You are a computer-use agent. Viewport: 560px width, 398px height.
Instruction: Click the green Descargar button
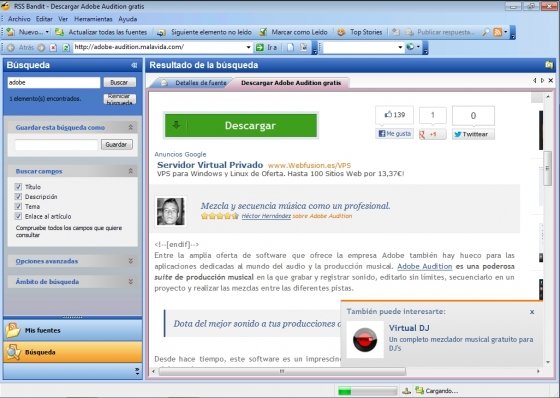(241, 125)
